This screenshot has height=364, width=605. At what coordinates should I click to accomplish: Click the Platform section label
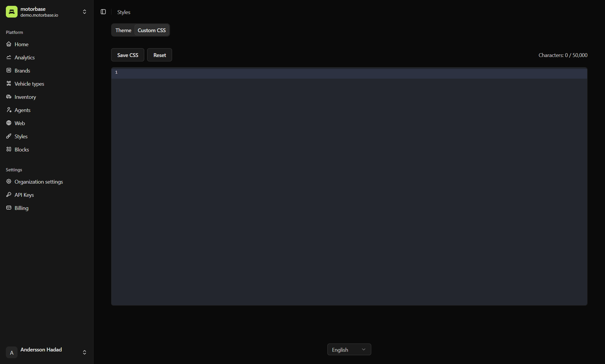pyautogui.click(x=14, y=32)
